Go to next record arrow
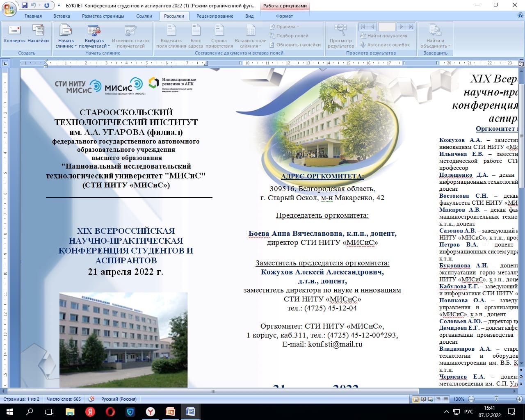Viewport: 525px width, 420px height. tap(402, 27)
